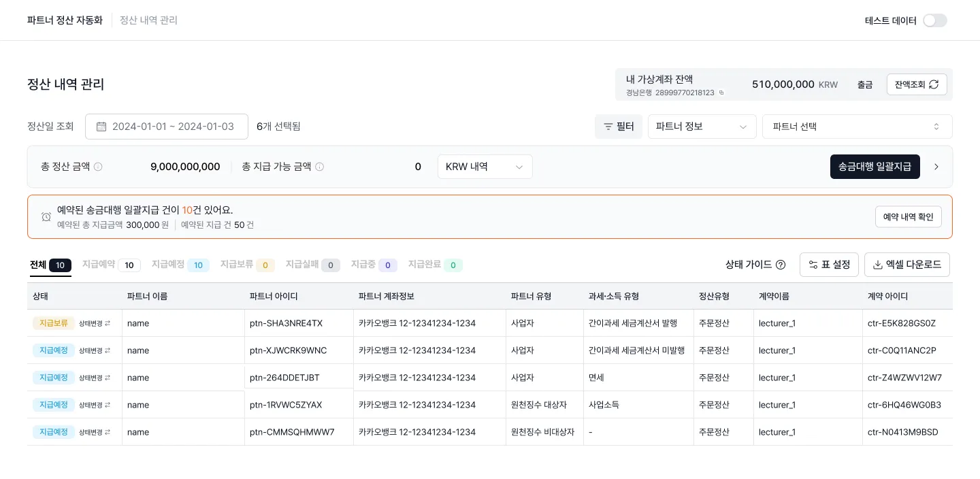This screenshot has width=980, height=479.
Task: Open the 상태 가이드 help icon
Action: pos(780,265)
